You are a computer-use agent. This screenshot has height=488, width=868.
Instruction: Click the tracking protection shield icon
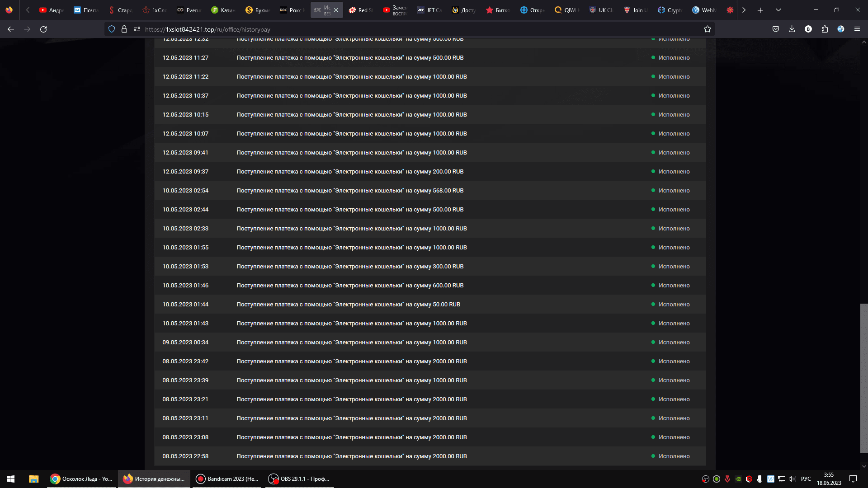[x=112, y=29]
